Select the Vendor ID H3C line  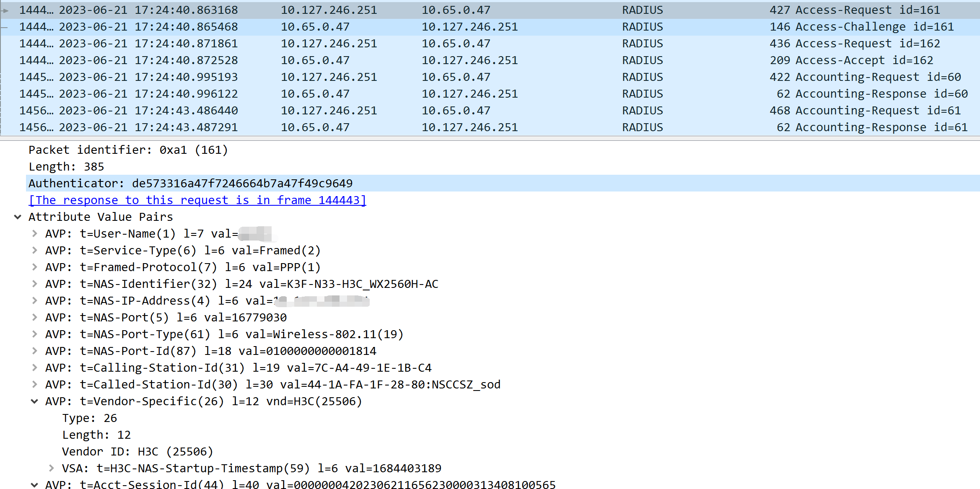[x=137, y=451]
